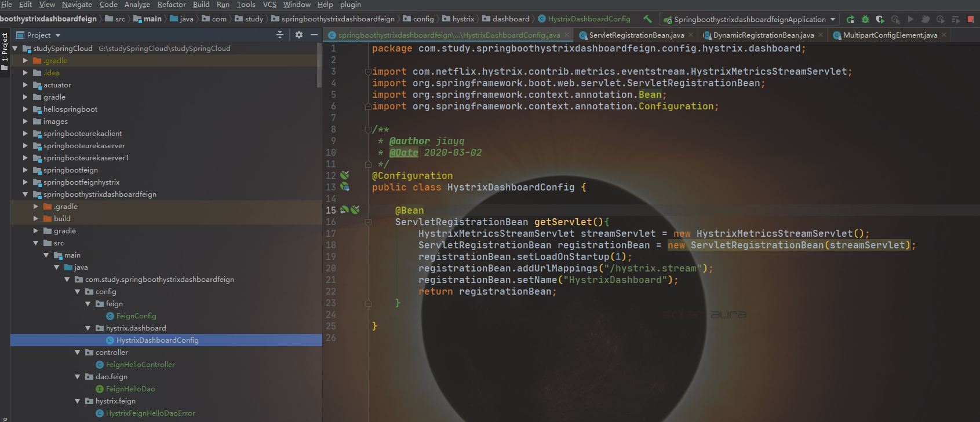Viewport: 980px width, 422px height.
Task: Fold the import block at line 3
Action: click(x=368, y=72)
